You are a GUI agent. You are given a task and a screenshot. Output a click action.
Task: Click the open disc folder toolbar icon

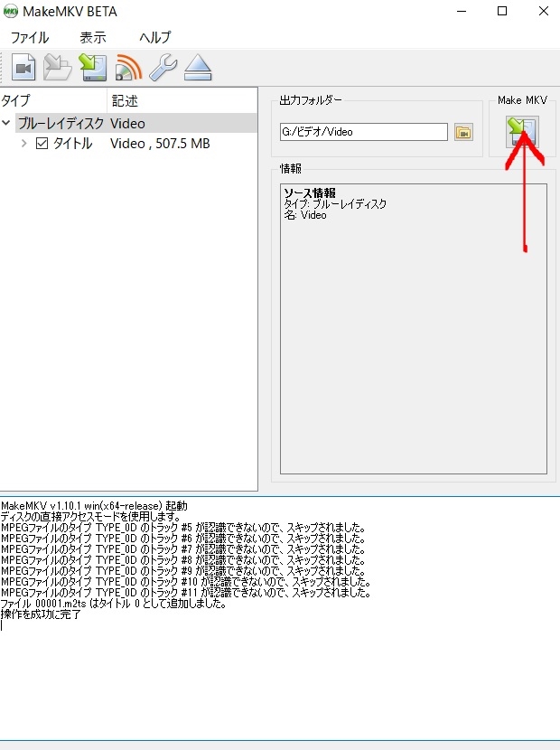[x=58, y=68]
